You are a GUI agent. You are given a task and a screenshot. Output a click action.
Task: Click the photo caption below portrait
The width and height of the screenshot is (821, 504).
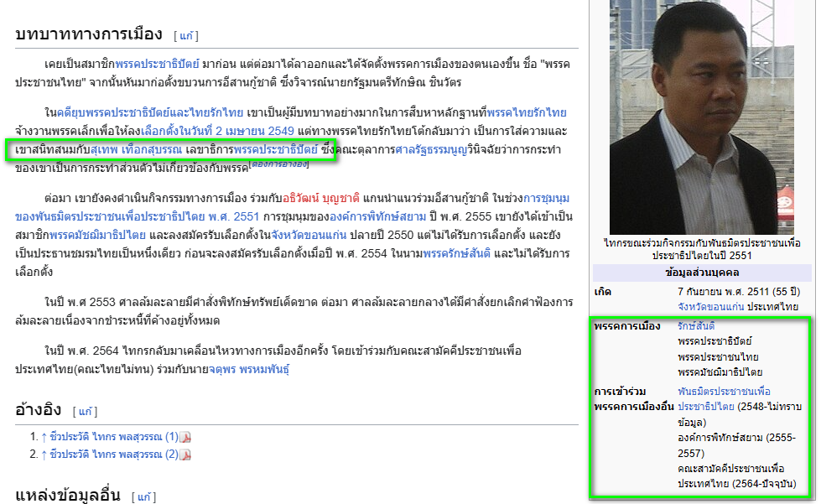(x=702, y=250)
